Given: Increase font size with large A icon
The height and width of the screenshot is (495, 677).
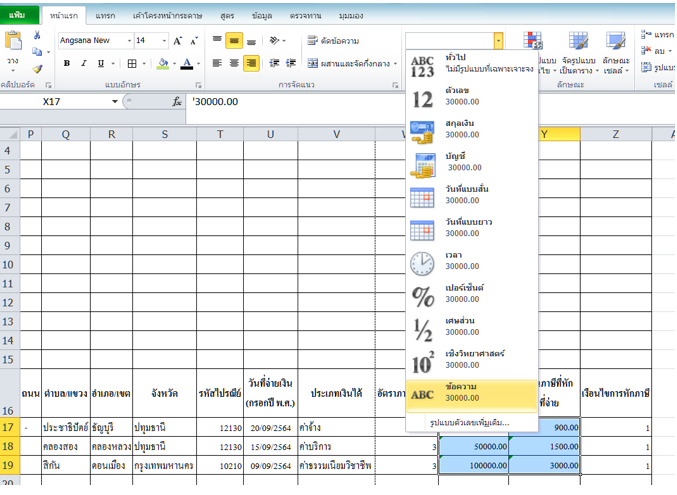Looking at the screenshot, I should pyautogui.click(x=177, y=41).
